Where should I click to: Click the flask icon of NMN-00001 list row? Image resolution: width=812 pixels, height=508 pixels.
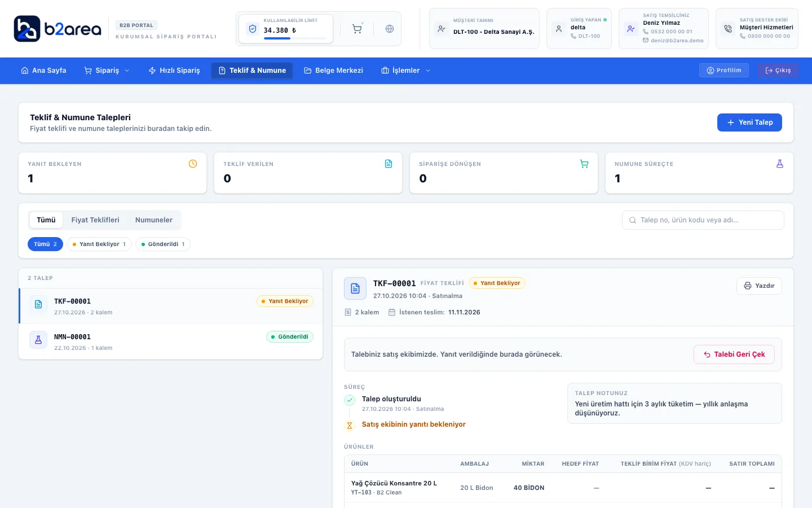(x=38, y=340)
